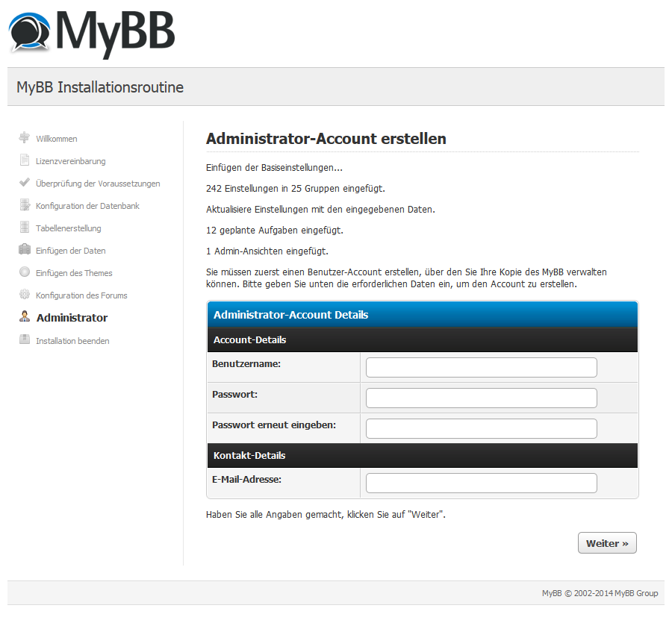672x620 pixels.
Task: Focus the E-Mail-Adresse input field
Action: (482, 483)
